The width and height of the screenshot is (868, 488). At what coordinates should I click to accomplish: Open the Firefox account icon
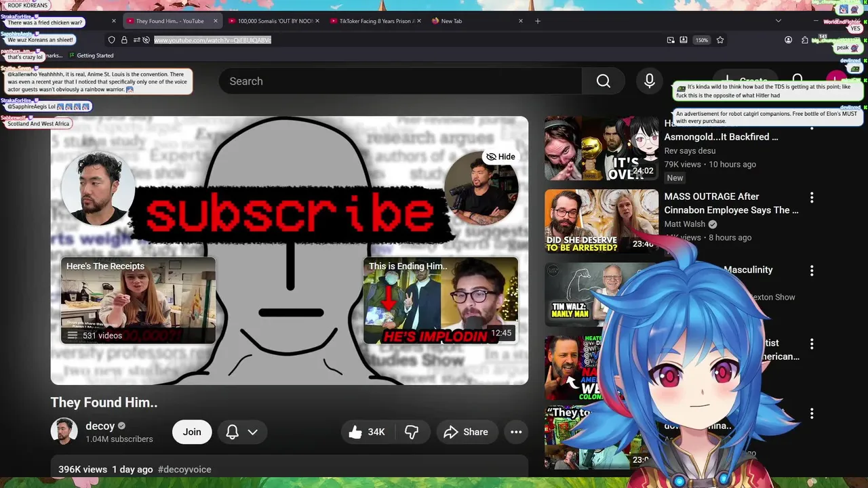788,40
